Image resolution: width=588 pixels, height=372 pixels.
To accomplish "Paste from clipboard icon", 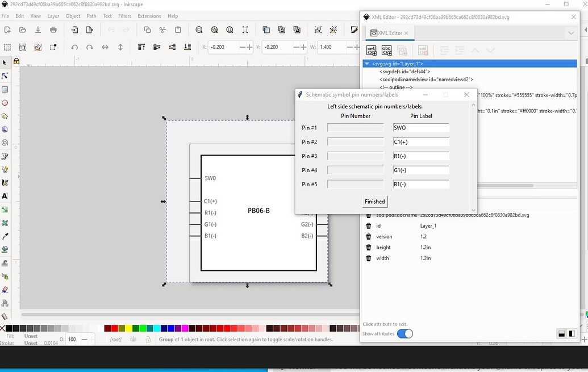I will click(178, 30).
